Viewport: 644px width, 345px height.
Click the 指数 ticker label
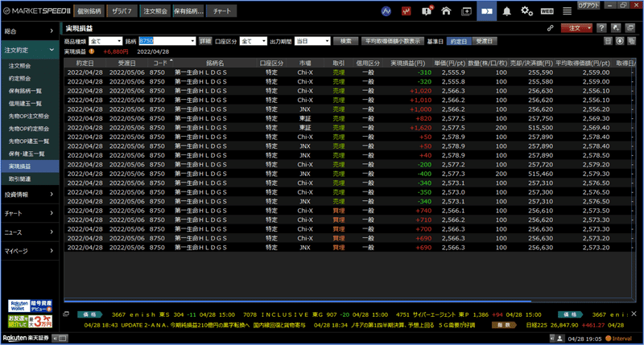pos(505,325)
